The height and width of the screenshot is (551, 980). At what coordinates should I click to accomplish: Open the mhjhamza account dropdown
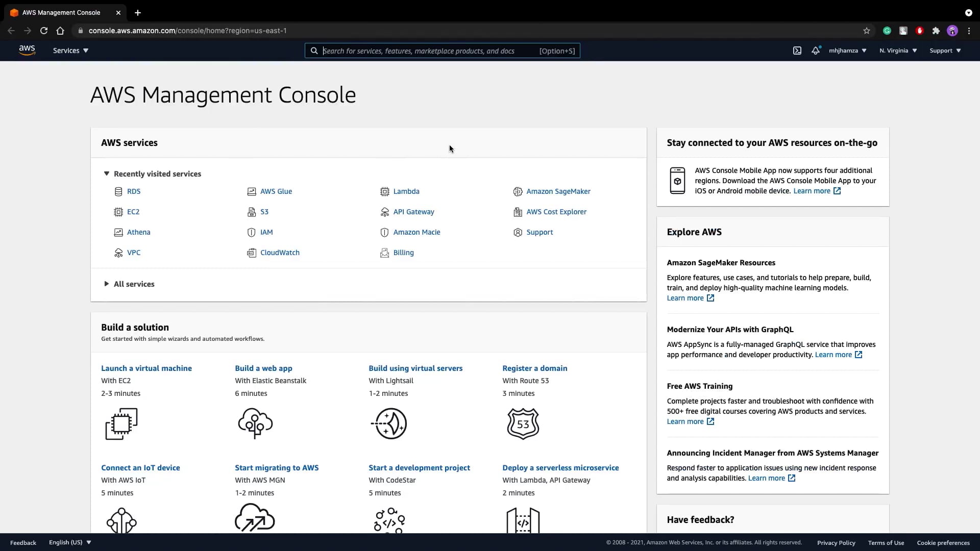pos(848,51)
